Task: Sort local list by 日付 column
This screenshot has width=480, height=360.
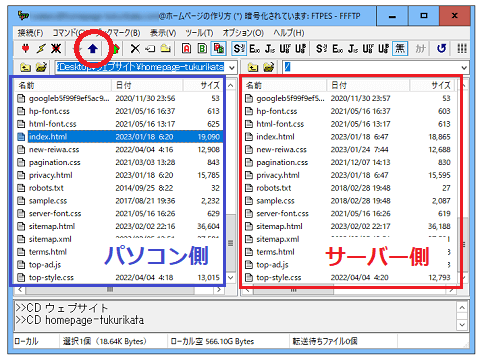Action: [147, 86]
